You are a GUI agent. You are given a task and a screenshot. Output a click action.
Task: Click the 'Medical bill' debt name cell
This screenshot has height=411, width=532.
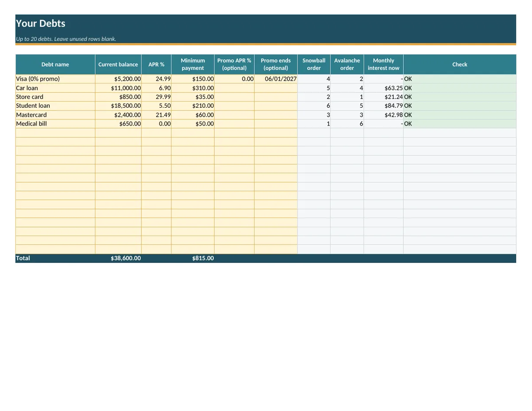click(x=55, y=124)
